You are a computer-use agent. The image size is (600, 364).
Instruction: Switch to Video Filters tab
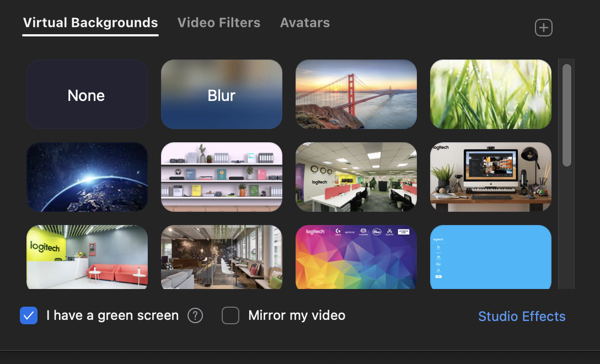(219, 23)
